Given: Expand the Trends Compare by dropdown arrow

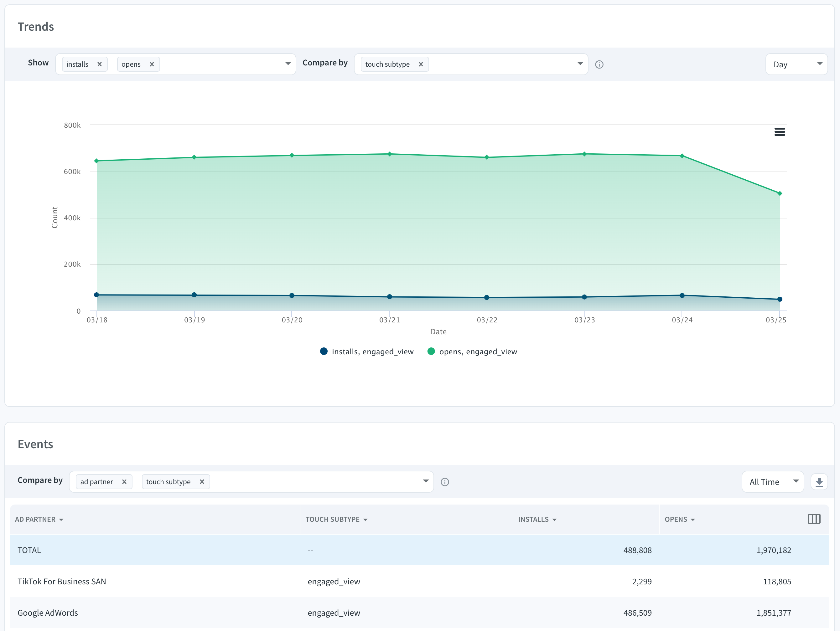Looking at the screenshot, I should pos(580,64).
